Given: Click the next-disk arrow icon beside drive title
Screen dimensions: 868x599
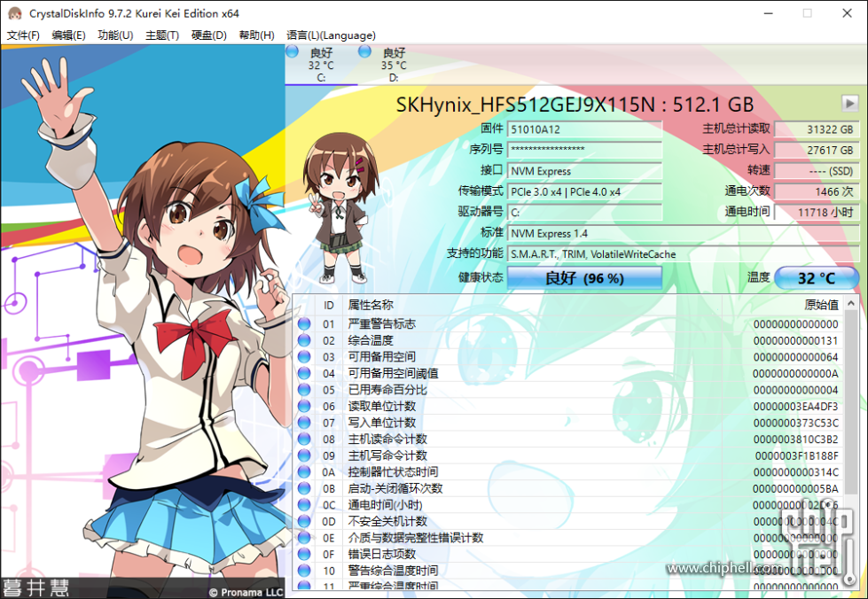Looking at the screenshot, I should point(848,103).
